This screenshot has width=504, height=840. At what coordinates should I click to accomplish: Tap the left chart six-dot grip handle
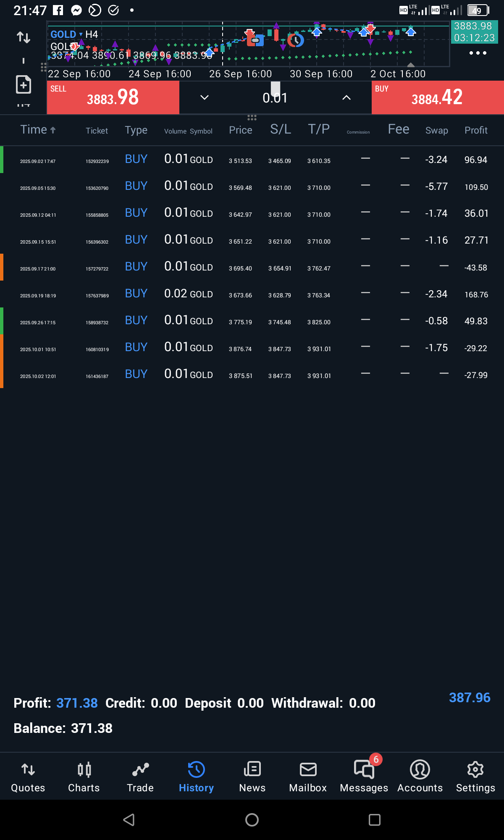tap(43, 67)
